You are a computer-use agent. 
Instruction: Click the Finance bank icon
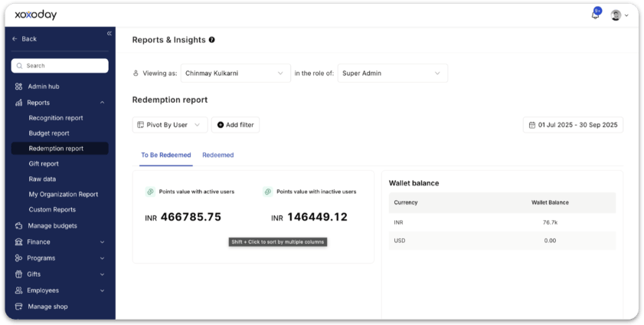(18, 242)
